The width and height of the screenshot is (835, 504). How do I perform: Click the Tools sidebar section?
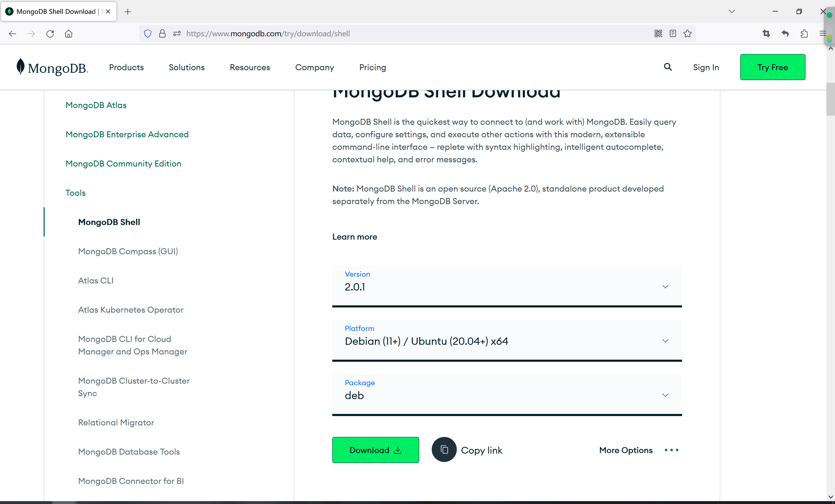(76, 193)
